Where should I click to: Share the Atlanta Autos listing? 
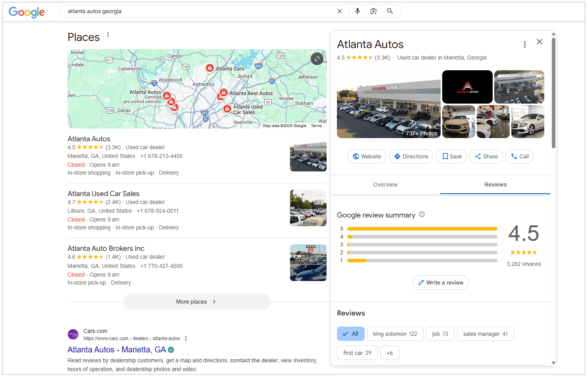[x=486, y=156]
